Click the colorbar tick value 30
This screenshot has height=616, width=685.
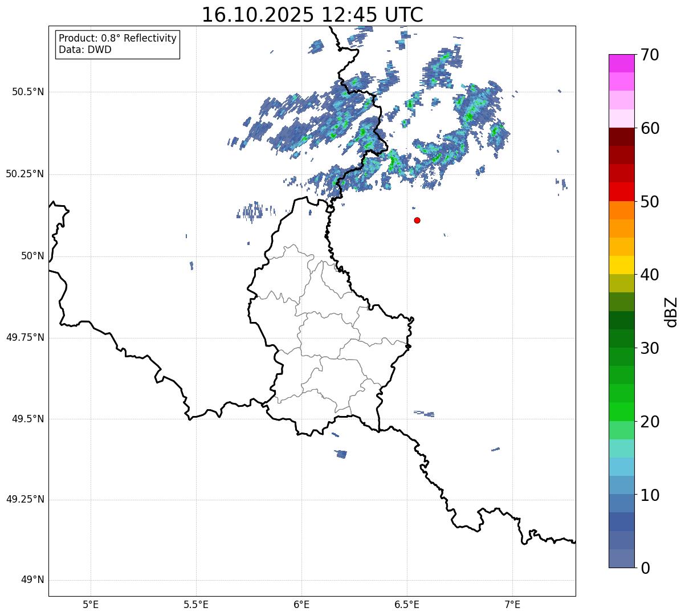point(650,348)
